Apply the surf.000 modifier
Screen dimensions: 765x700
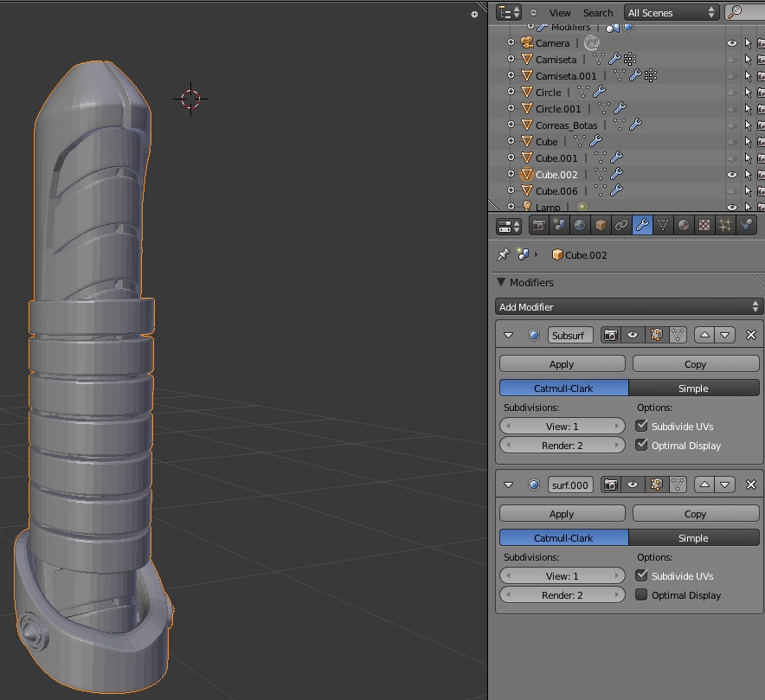coord(562,514)
